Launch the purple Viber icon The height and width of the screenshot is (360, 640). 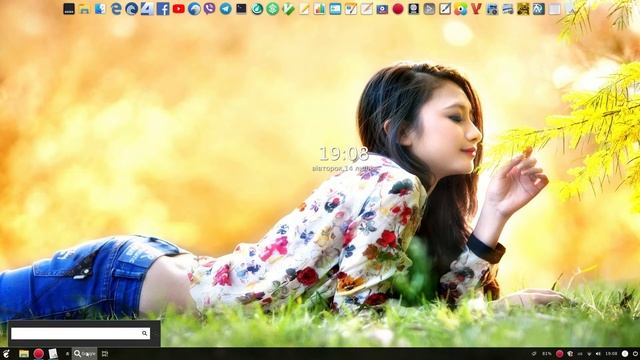210,9
